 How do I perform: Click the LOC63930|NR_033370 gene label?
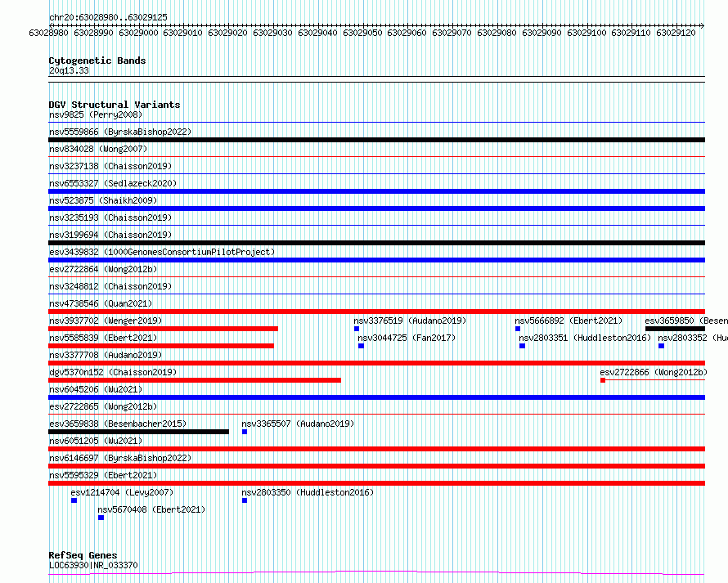pyautogui.click(x=93, y=565)
